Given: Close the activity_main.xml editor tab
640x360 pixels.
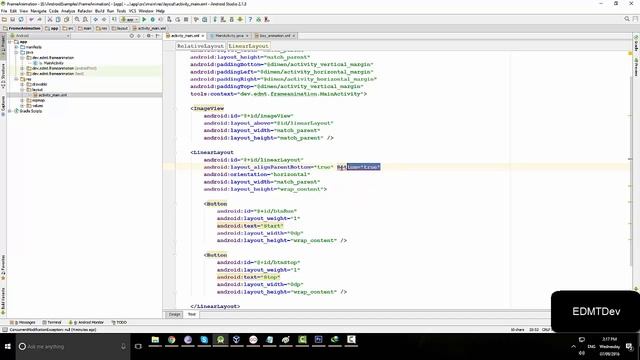Looking at the screenshot, I should [202, 36].
